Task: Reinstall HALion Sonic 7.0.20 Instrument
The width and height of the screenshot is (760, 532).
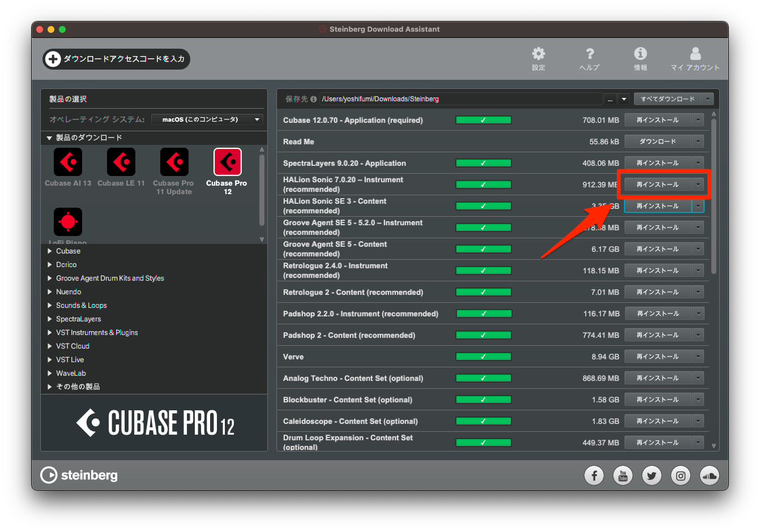Action: click(657, 185)
